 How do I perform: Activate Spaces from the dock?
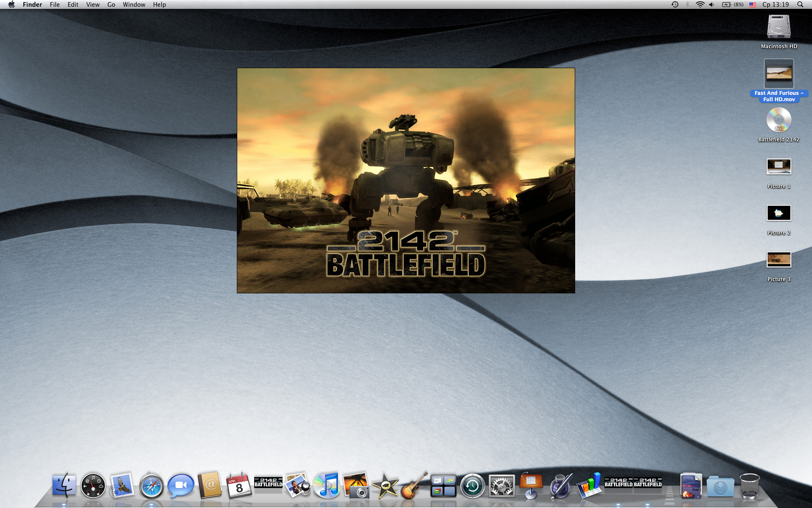coord(443,486)
